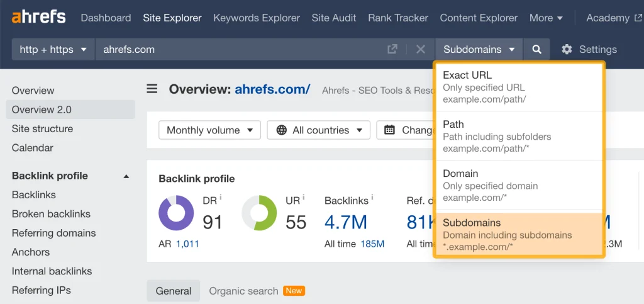
Task: Expand the Monthly volume dropdown
Action: (x=209, y=130)
